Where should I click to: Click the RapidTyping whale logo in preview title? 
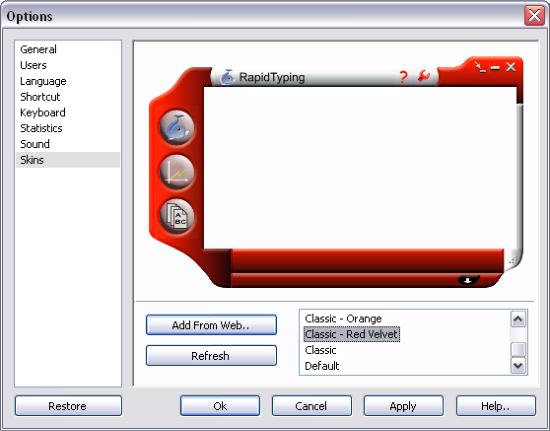point(227,77)
